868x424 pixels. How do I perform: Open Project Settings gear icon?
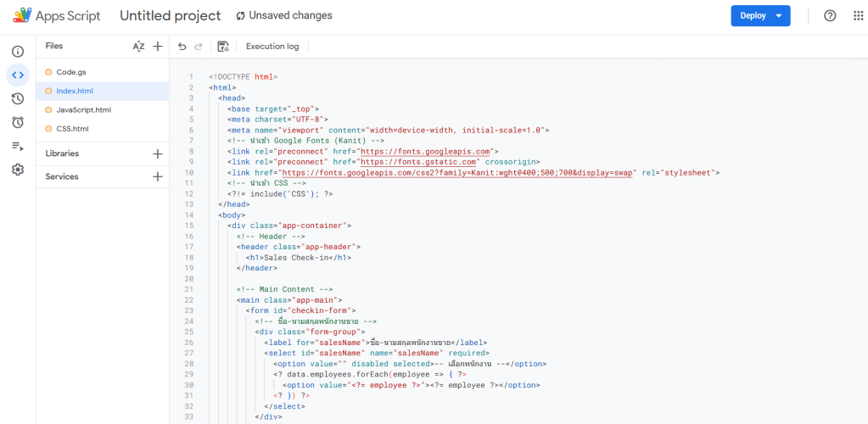[x=17, y=170]
